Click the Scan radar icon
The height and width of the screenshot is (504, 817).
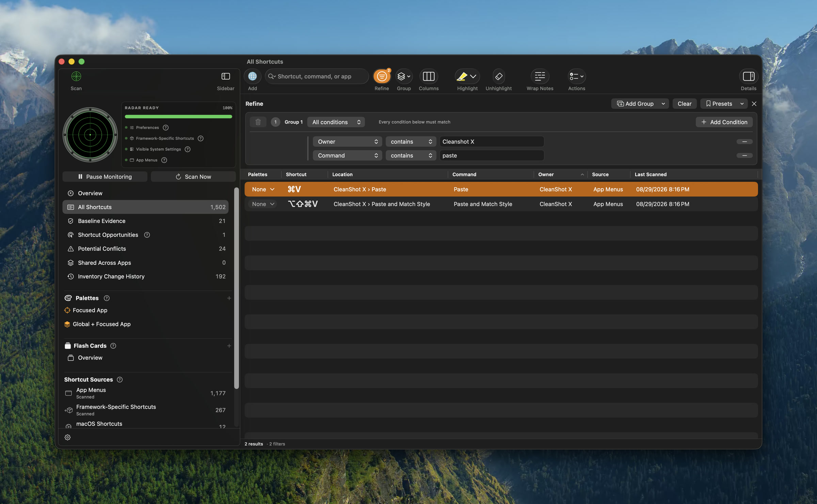pyautogui.click(x=76, y=76)
